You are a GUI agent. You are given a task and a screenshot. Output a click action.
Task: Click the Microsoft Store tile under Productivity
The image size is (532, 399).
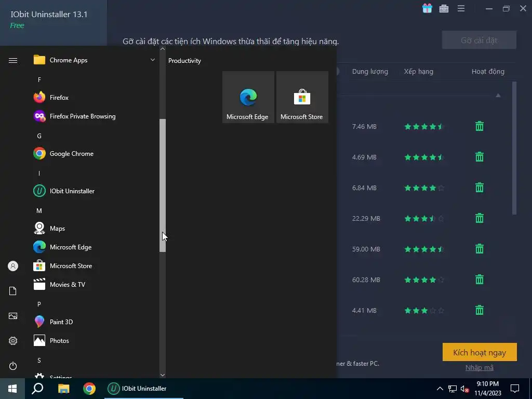(302, 97)
